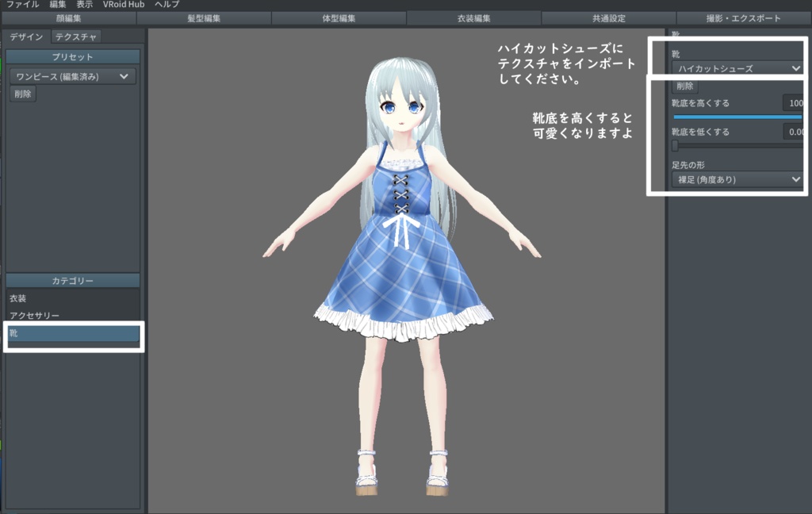The image size is (812, 514).
Task: Switch to the テクスチャ tab
Action: [x=75, y=36]
